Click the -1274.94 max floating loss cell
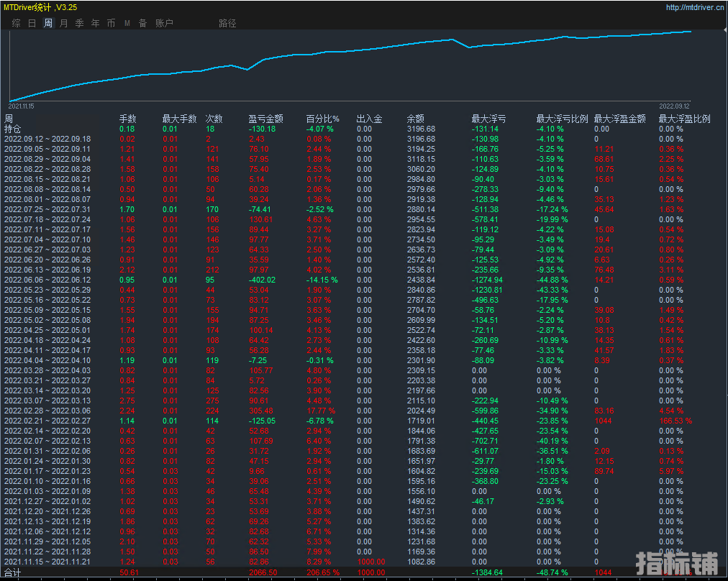Image resolution: width=728 pixels, height=581 pixels. coord(487,280)
